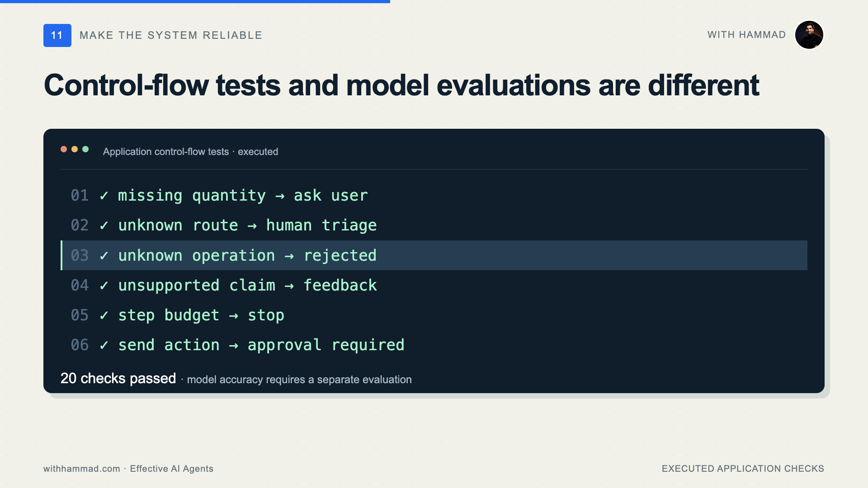Click the red window dot

coord(64,149)
